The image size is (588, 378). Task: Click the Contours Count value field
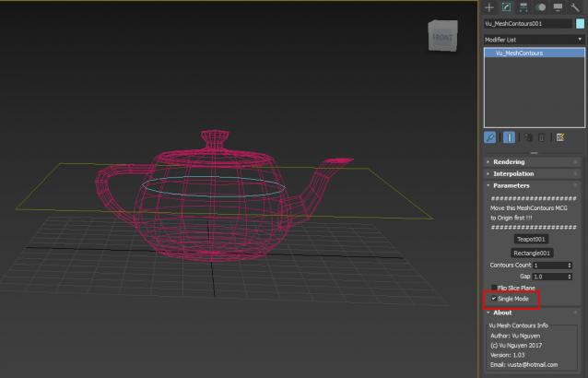point(549,266)
